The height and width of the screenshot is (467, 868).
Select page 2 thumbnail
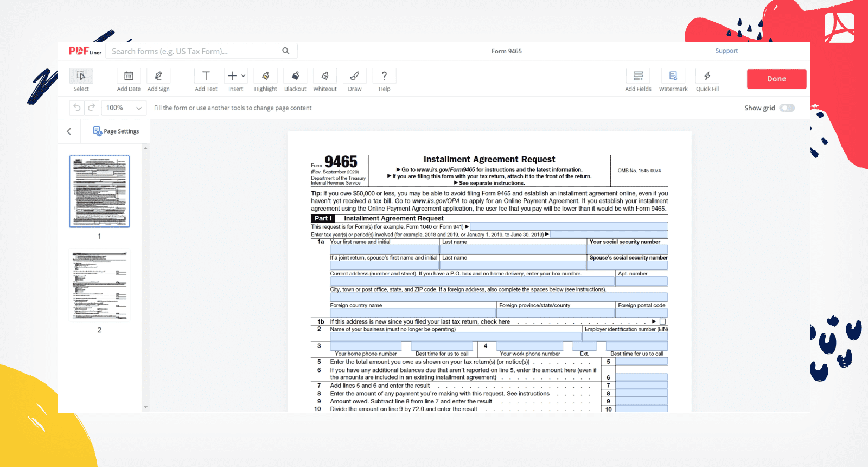pyautogui.click(x=99, y=285)
